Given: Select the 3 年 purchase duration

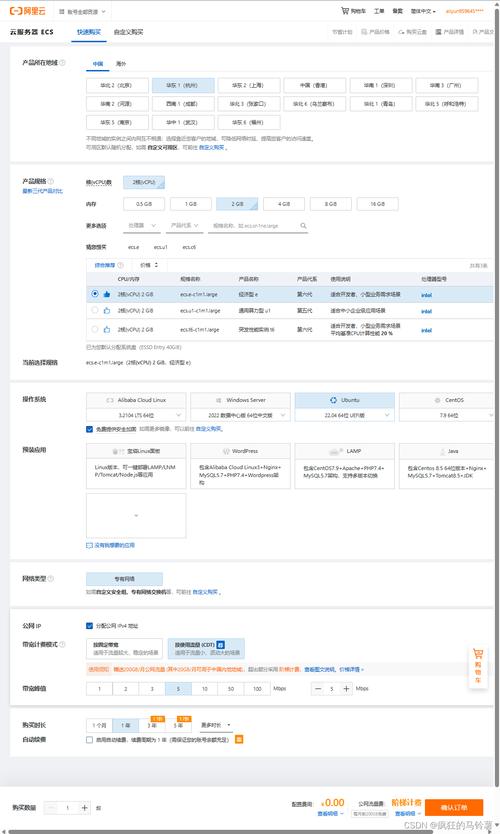Looking at the screenshot, I should pyautogui.click(x=152, y=725).
